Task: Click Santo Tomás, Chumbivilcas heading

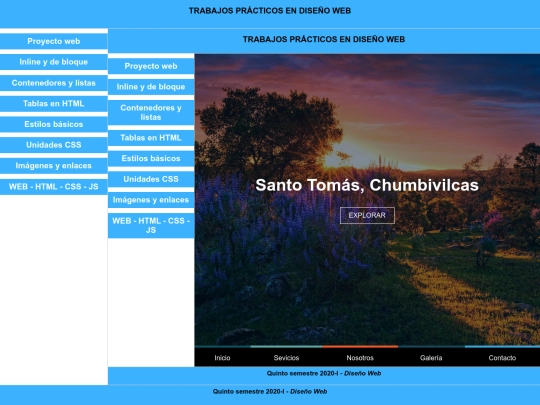Action: tap(367, 185)
